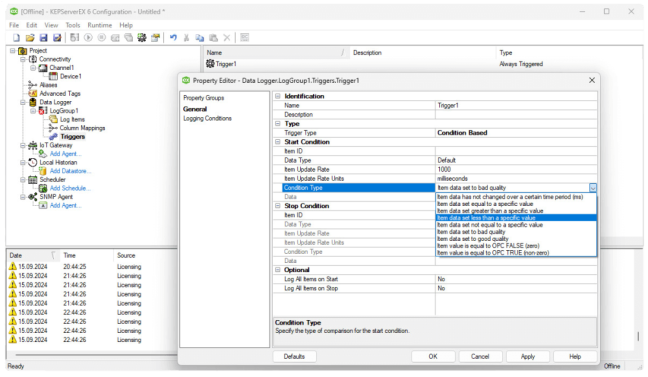The height and width of the screenshot is (377, 648).
Task: Open the File menu
Action: pos(14,25)
